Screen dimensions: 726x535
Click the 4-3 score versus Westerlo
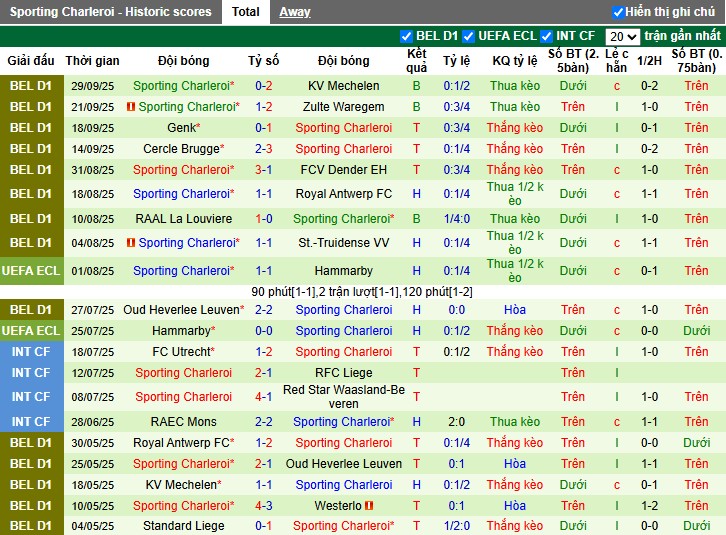[263, 505]
